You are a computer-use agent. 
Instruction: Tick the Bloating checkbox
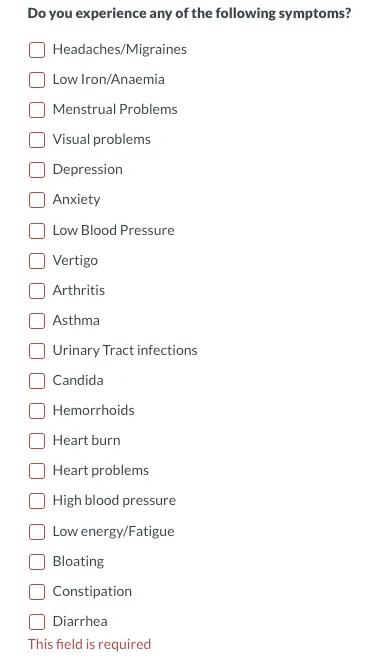point(37,562)
